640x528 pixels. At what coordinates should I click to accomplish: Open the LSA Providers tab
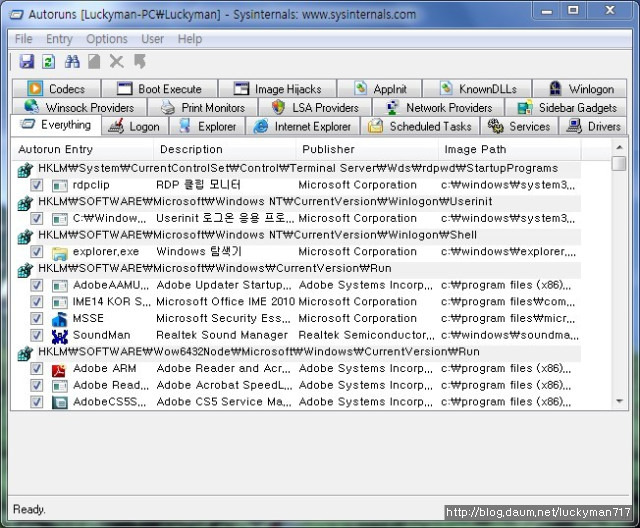315,108
